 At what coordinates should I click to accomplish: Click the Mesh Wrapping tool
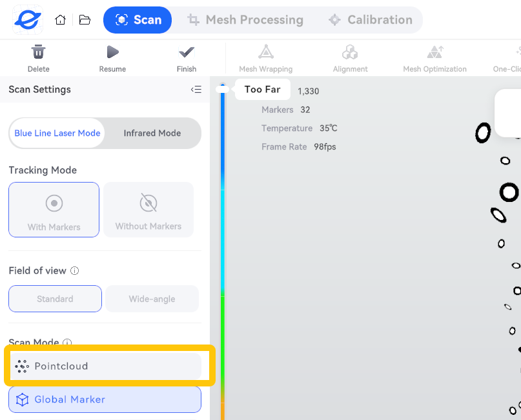[266, 59]
